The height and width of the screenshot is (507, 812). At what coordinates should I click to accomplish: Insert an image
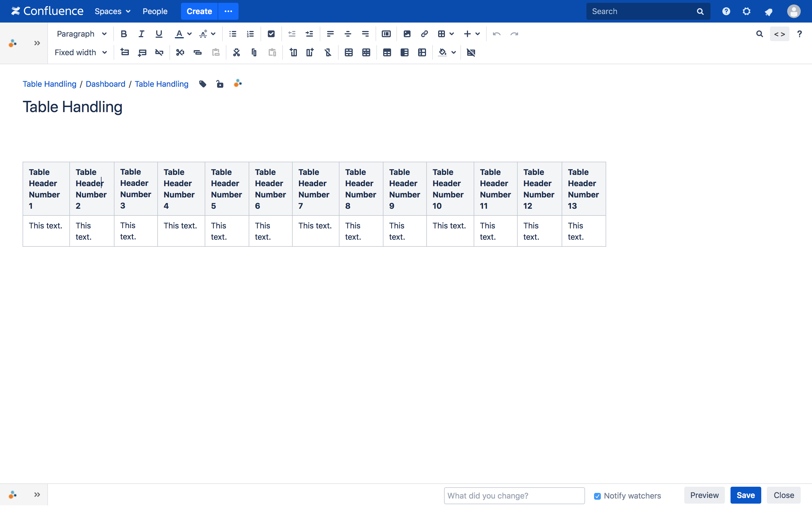coord(407,34)
